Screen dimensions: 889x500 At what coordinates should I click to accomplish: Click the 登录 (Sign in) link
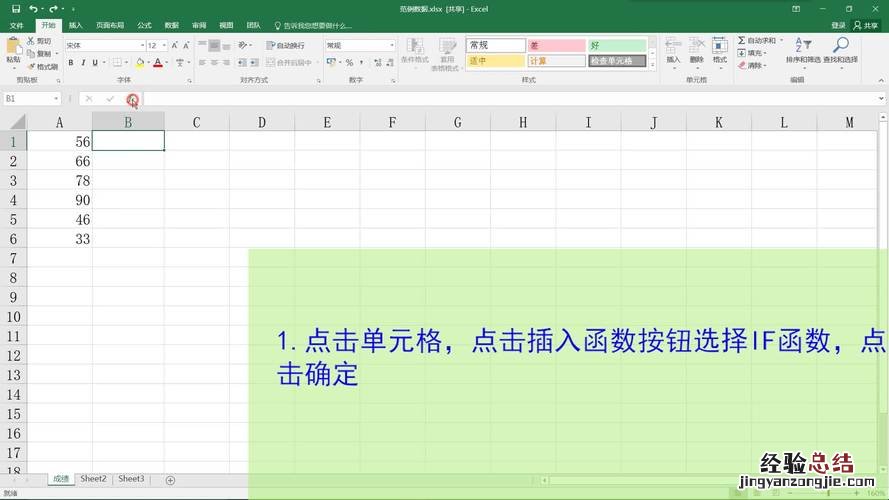[x=838, y=25]
